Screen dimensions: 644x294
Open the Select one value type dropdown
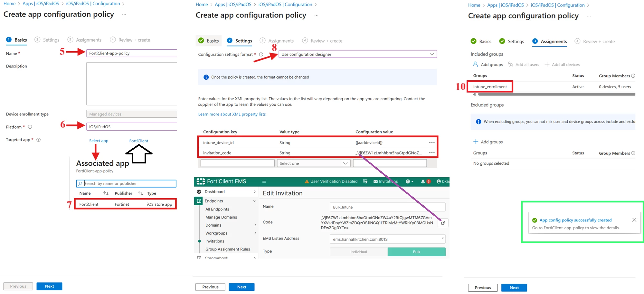click(x=314, y=163)
